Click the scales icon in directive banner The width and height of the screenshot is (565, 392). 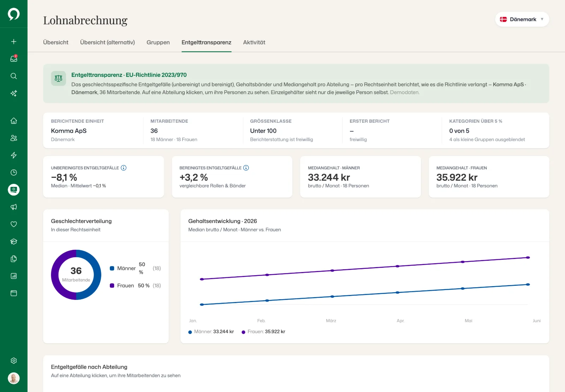(59, 78)
